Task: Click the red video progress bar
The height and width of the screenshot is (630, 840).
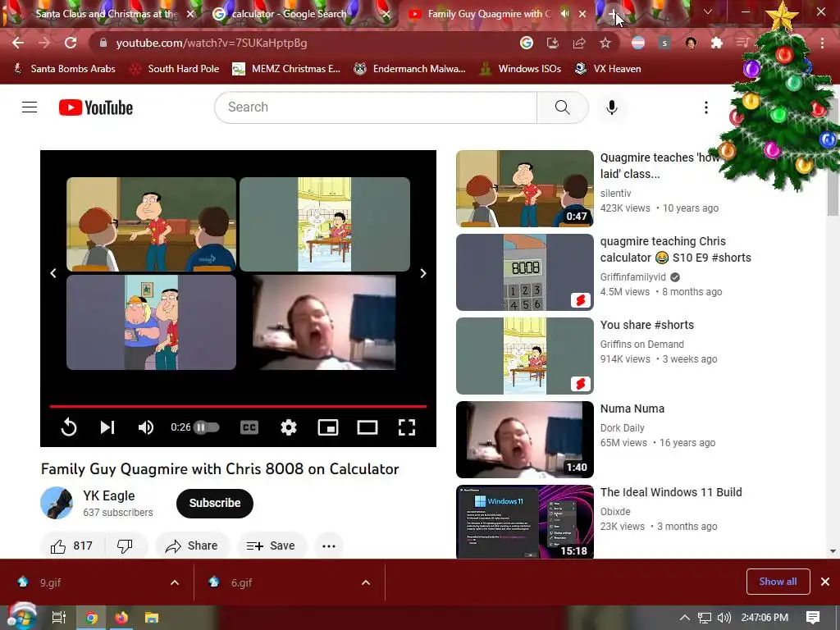Action: (238, 407)
